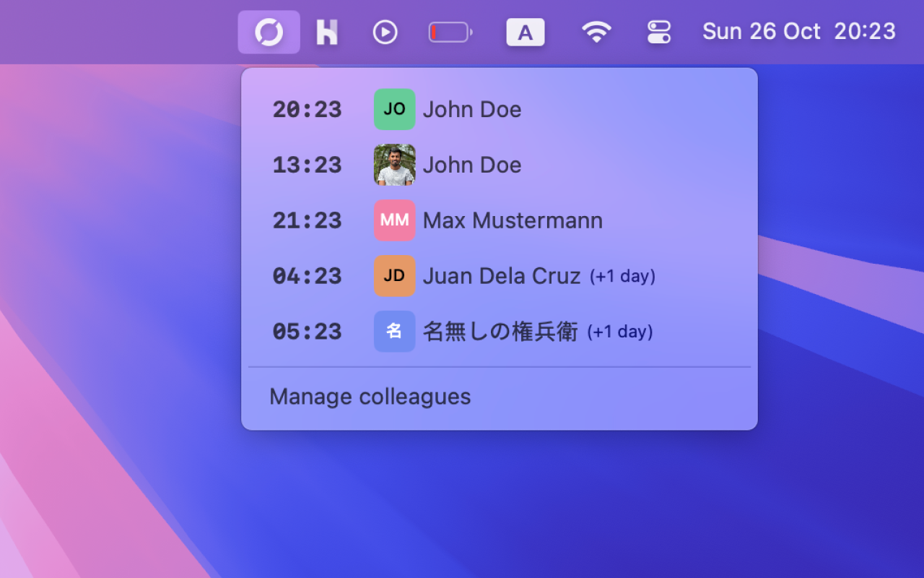924x578 pixels.
Task: Open the "A" input source icon
Action: point(525,32)
